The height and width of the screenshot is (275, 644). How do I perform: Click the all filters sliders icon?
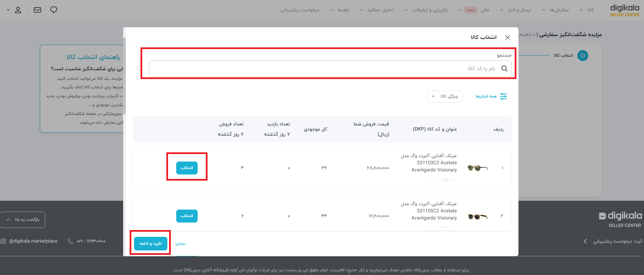[503, 96]
